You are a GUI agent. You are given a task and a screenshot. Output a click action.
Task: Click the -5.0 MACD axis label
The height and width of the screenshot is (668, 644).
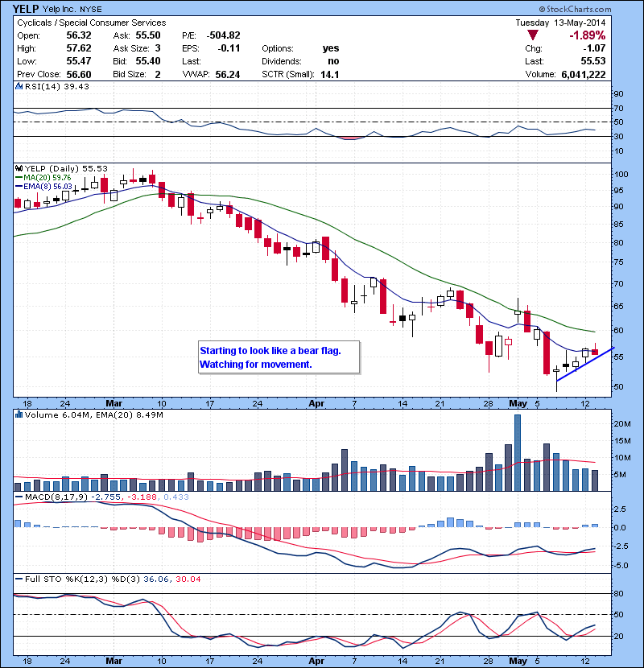[x=621, y=565]
